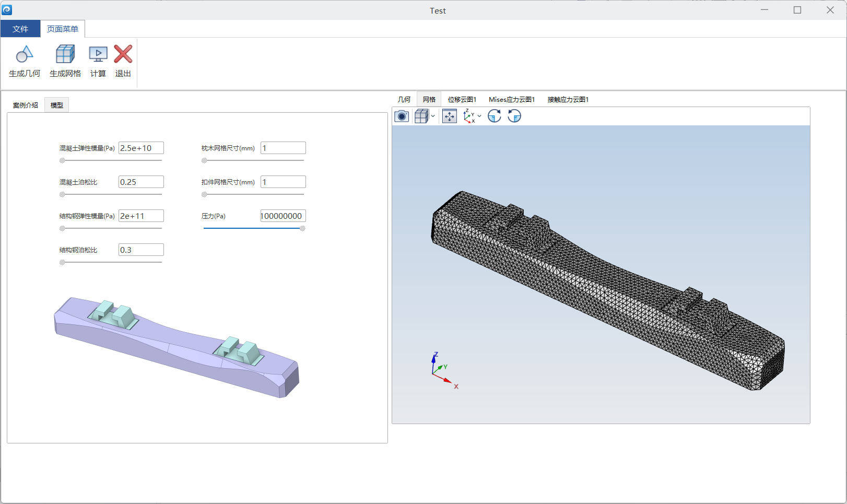847x504 pixels.
Task: Click the XYZ coordinate triad in viewport
Action: (444, 371)
